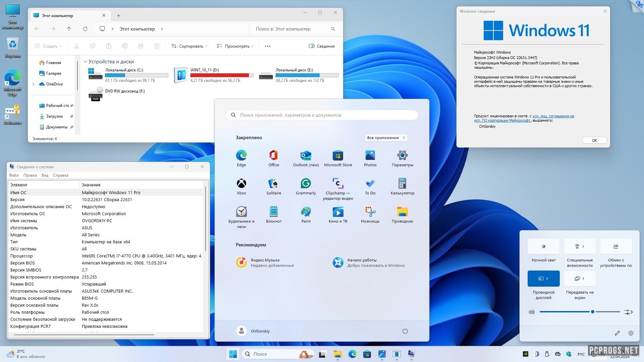Click search input field in Start menu
The height and width of the screenshot is (362, 644).
(x=322, y=115)
